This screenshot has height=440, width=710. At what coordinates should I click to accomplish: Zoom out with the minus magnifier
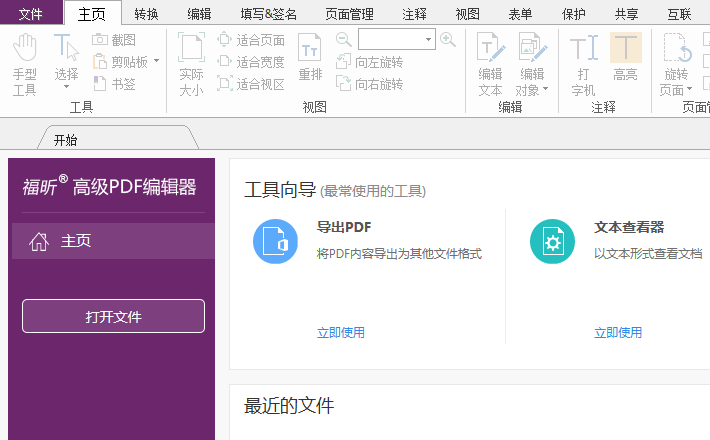coord(344,39)
